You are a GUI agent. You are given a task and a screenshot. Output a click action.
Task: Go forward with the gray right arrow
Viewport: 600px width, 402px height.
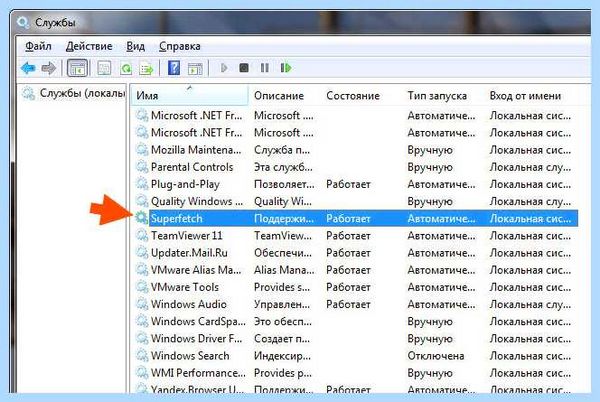[x=49, y=68]
